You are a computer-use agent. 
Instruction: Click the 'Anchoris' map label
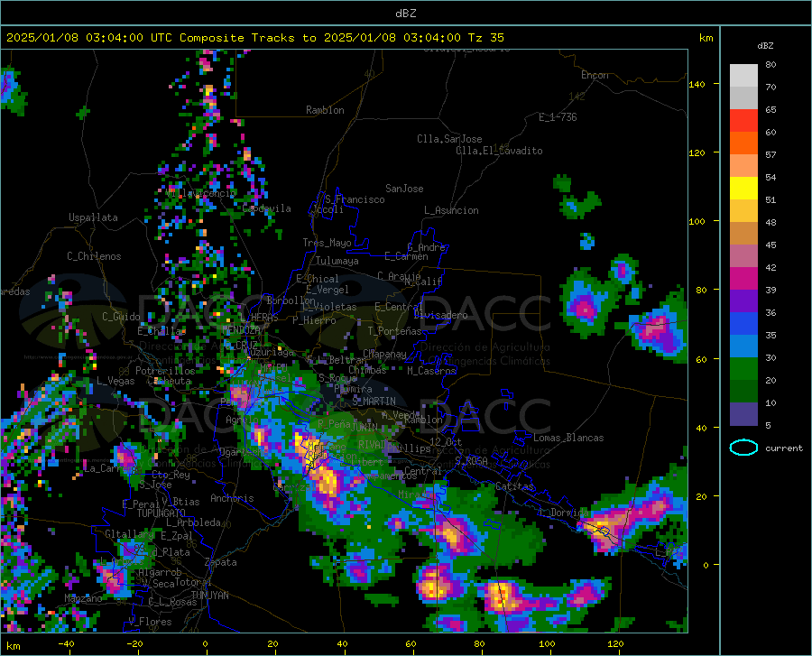pos(232,498)
